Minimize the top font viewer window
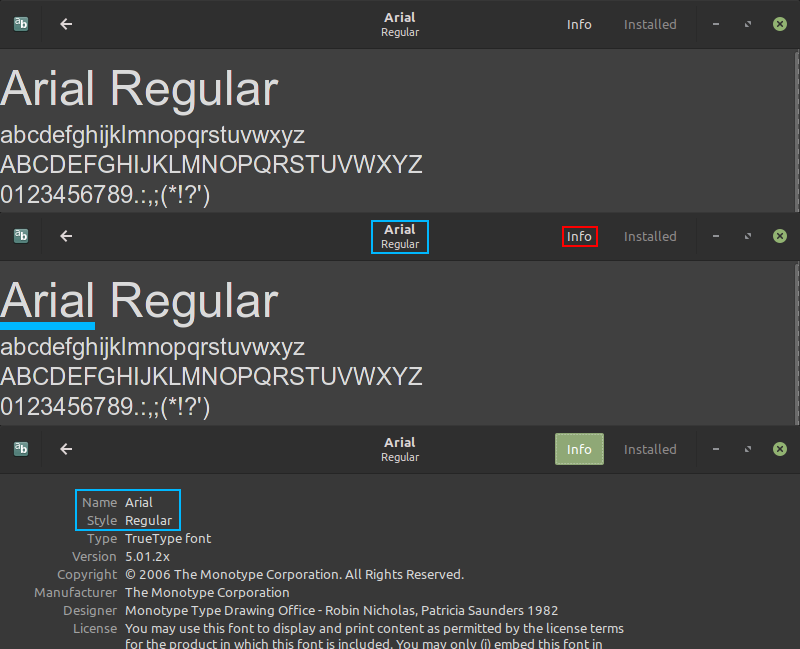This screenshot has height=649, width=800. coord(716,24)
